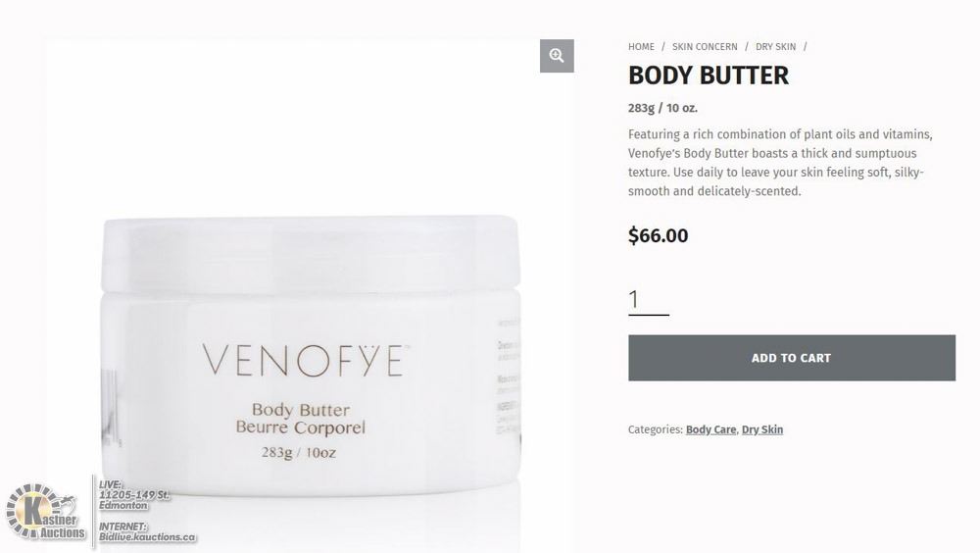This screenshot has width=980, height=553.
Task: Click the 283g / 10 oz. subtitle
Action: [x=662, y=108]
